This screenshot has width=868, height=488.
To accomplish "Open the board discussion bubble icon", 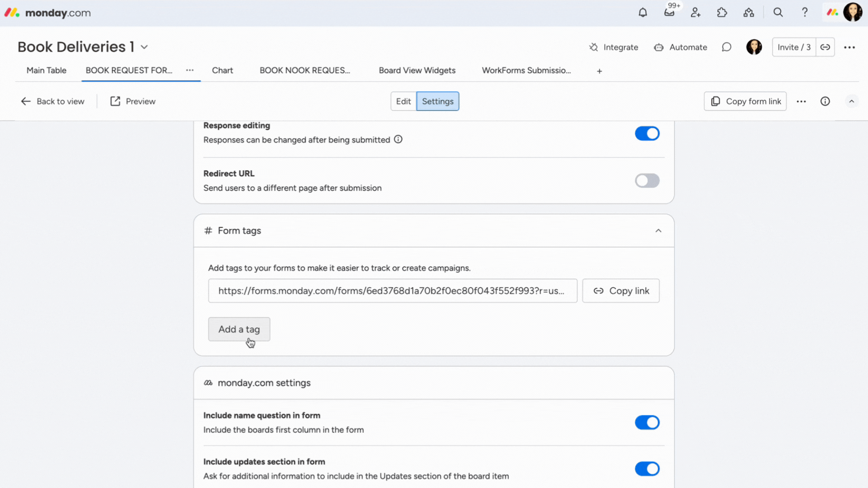I will click(726, 47).
